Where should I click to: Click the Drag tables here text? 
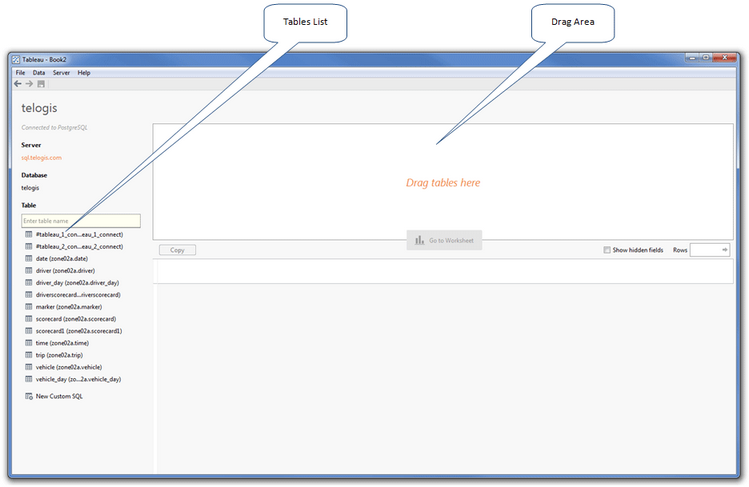point(443,183)
